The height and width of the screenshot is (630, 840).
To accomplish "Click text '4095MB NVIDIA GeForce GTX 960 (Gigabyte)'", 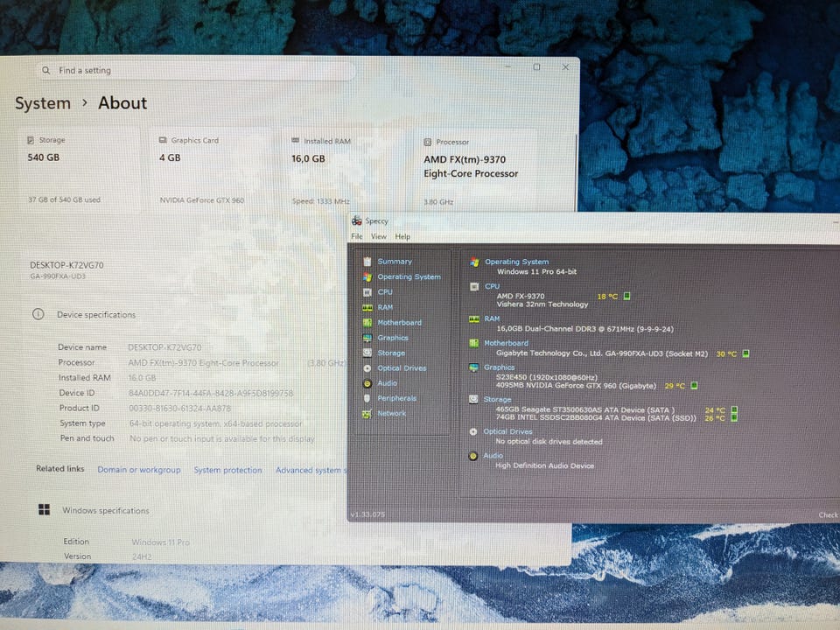I will pos(576,386).
